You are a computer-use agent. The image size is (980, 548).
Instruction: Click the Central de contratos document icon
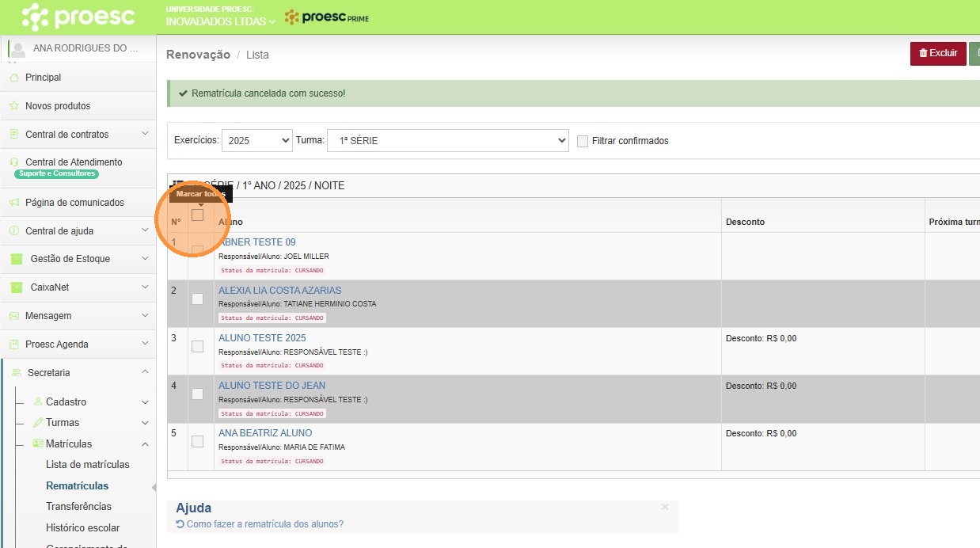(13, 135)
